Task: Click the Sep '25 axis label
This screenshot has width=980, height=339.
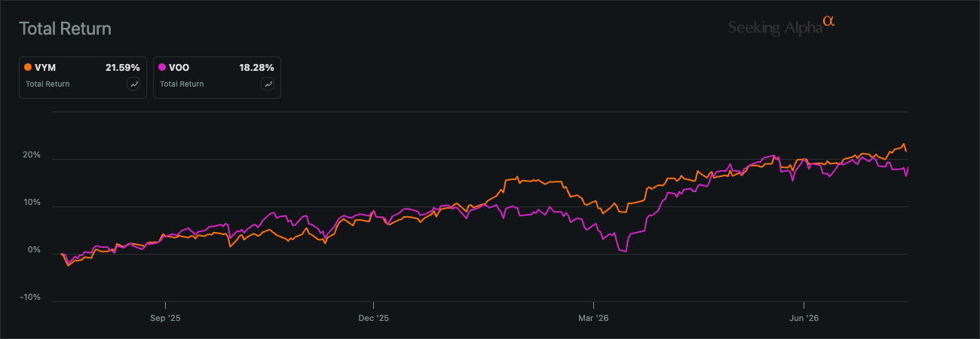Action: tap(165, 319)
